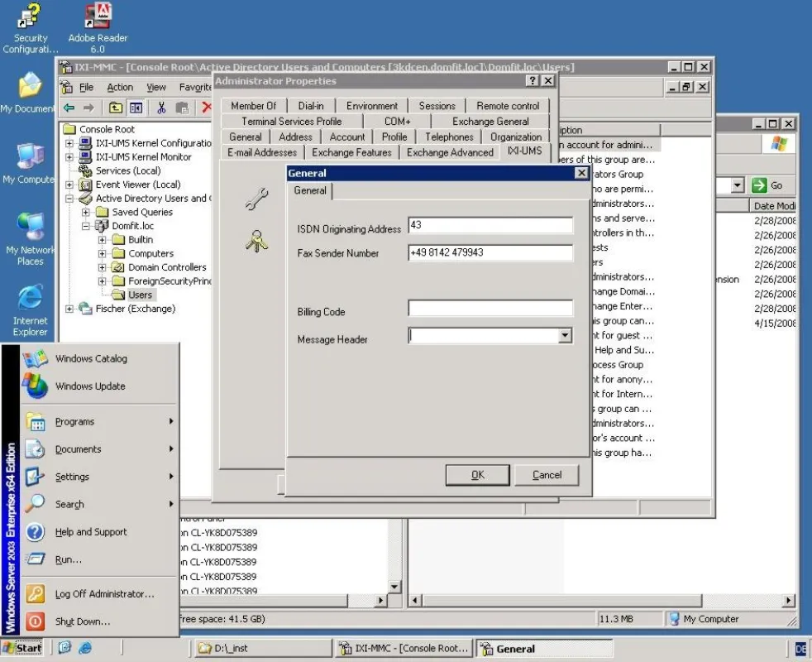812x662 pixels.
Task: Expand the Fischer (Exchange) node
Action: (69, 309)
